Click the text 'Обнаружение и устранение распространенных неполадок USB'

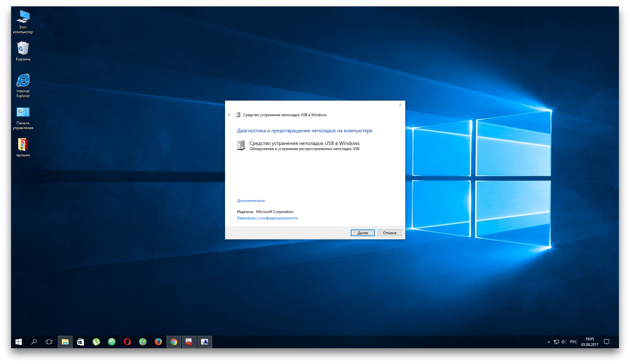pyautogui.click(x=304, y=149)
